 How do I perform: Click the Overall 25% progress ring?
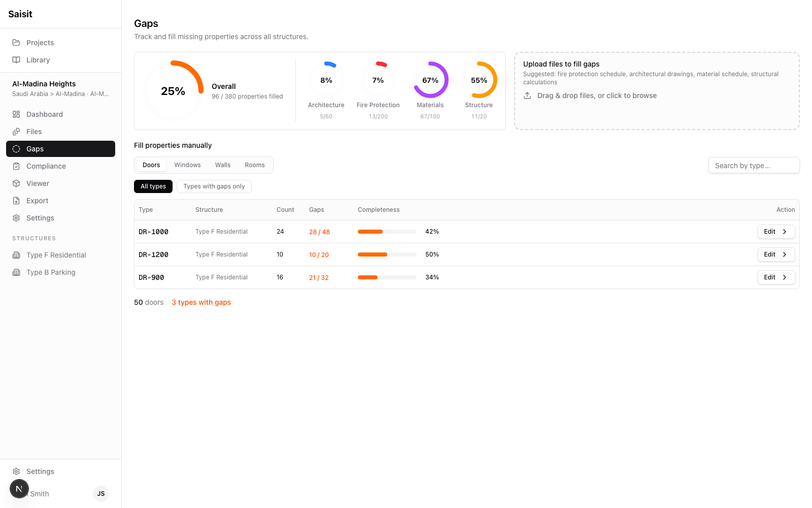tap(173, 91)
